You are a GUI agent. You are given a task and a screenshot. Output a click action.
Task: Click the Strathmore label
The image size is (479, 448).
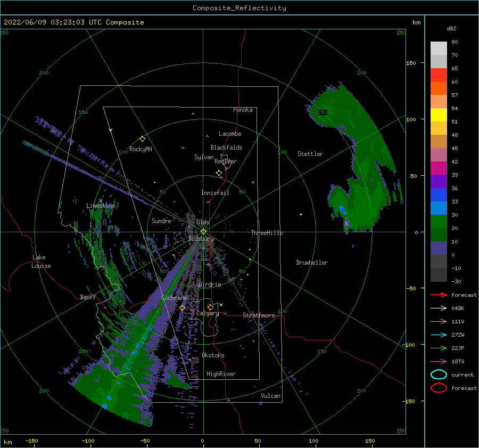coord(259,315)
